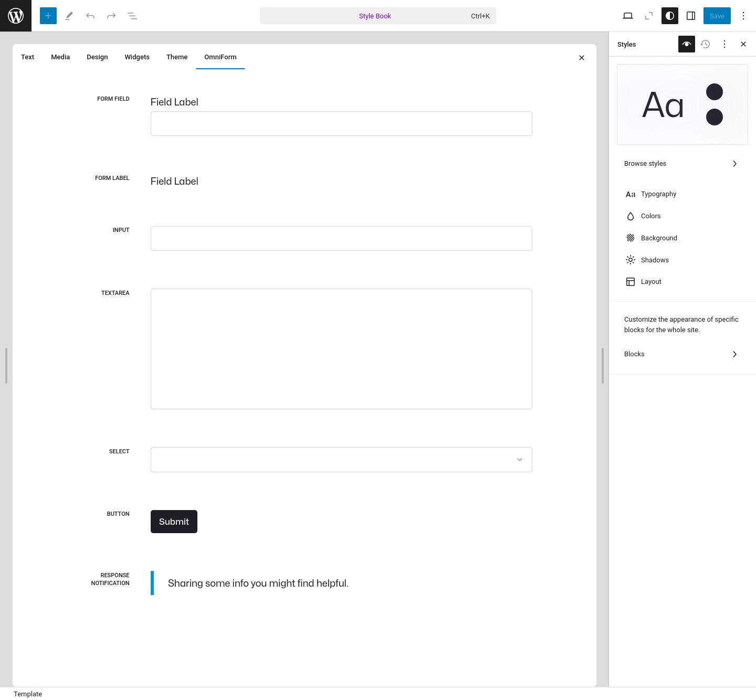Open the Colors settings
Screen dimensions: 756x700
[x=650, y=216]
